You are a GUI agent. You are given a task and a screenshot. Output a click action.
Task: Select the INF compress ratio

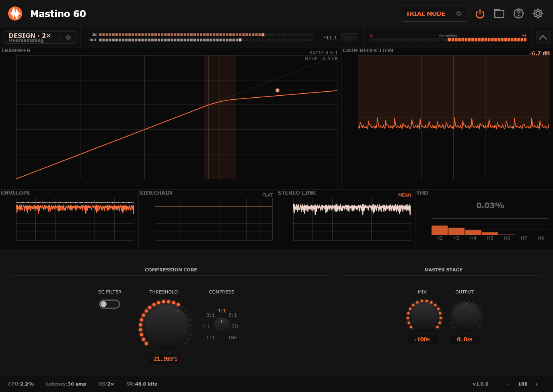click(232, 338)
